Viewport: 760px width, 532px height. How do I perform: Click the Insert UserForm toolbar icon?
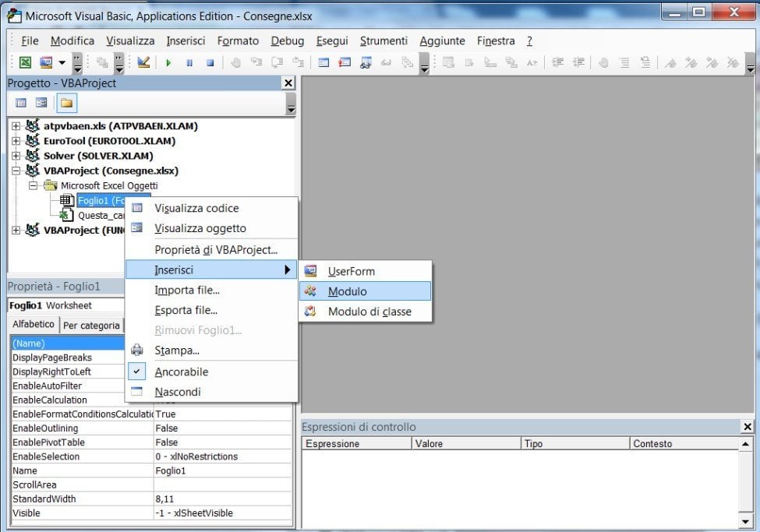click(x=46, y=62)
